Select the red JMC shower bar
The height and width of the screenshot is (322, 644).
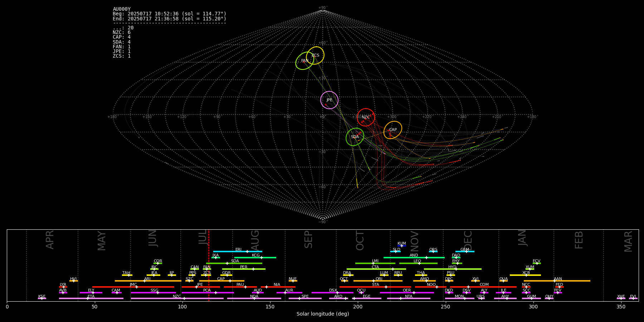133,287
